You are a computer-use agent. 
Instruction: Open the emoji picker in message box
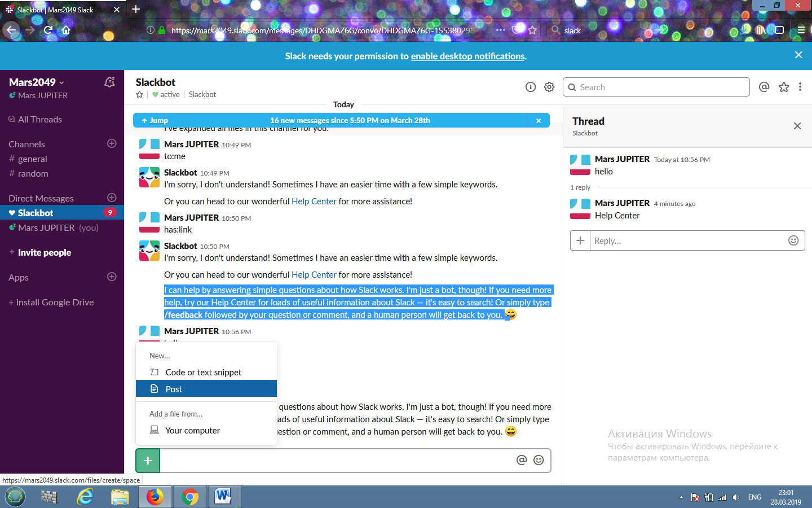pos(539,460)
